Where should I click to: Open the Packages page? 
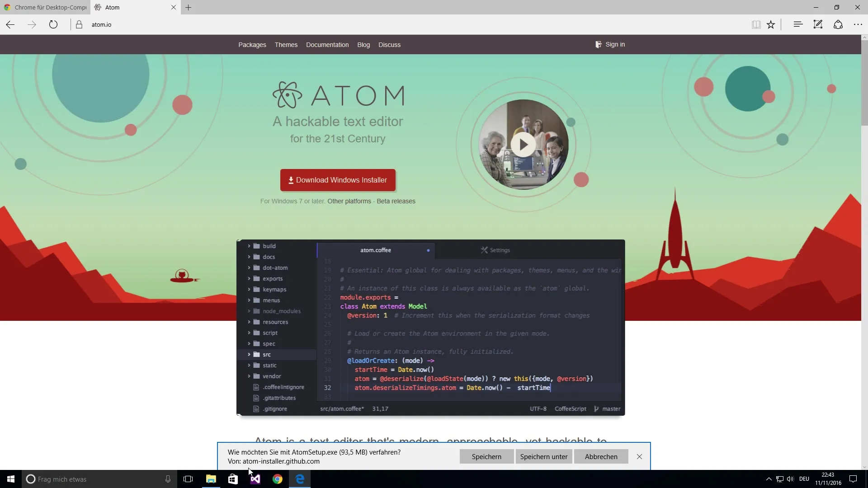point(252,45)
